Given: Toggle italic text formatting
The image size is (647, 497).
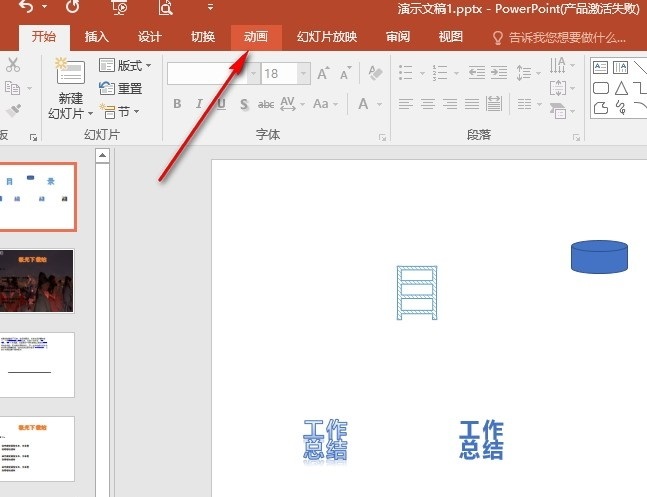Looking at the screenshot, I should (x=199, y=105).
